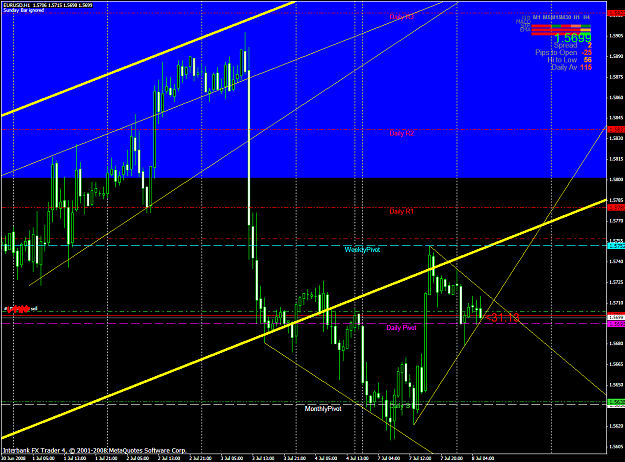Viewport: 625px width, 462px height.
Task: Click the Pips to Open label
Action: (x=556, y=53)
